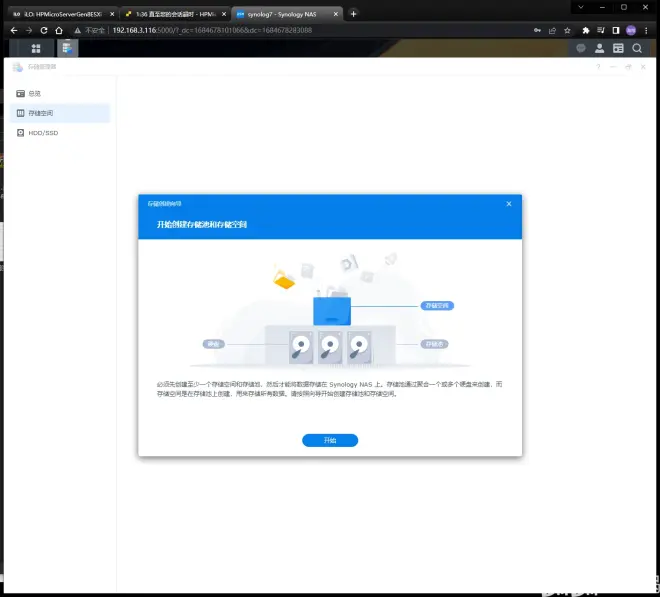Close the synology7 Synology NAS tab
660x597 pixels.
335,14
